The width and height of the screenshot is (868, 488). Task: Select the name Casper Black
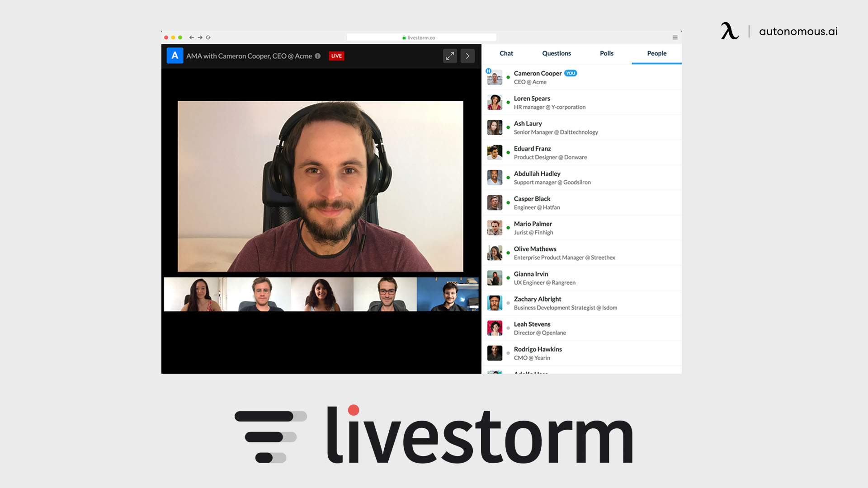[x=532, y=199]
